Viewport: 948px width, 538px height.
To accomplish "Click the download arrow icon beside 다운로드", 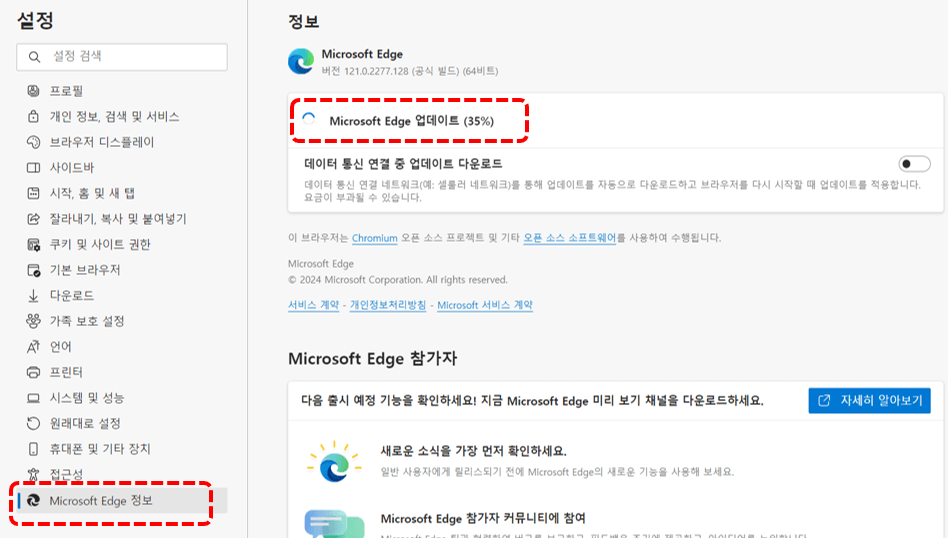I will 33,296.
